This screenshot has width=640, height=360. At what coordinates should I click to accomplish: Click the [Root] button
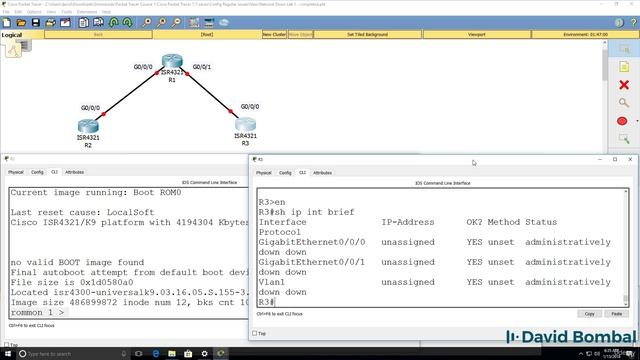coord(207,35)
